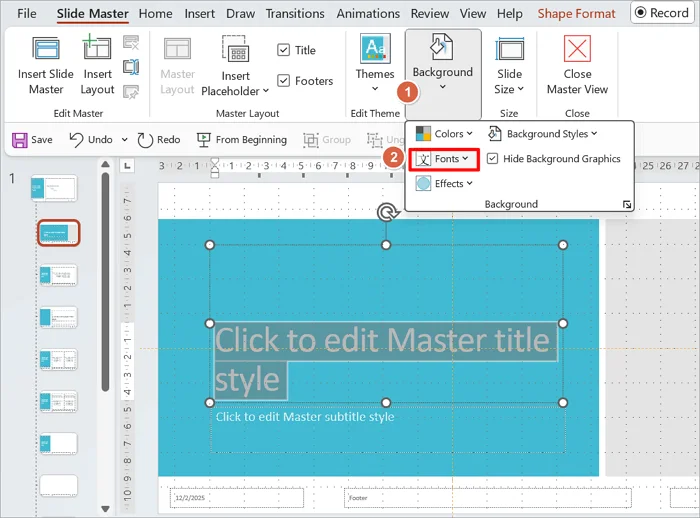The image size is (700, 518).
Task: Open the Slide Size menu
Action: pyautogui.click(x=509, y=66)
